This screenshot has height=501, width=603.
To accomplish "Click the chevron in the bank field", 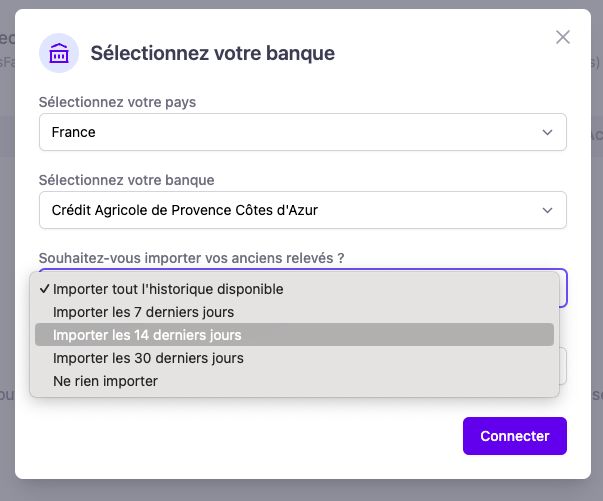I will [547, 210].
